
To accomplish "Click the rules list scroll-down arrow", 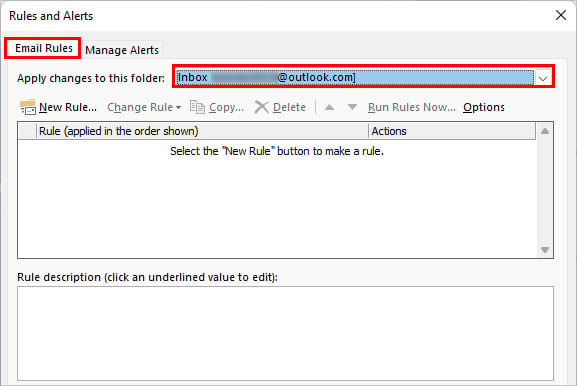I will pos(545,249).
